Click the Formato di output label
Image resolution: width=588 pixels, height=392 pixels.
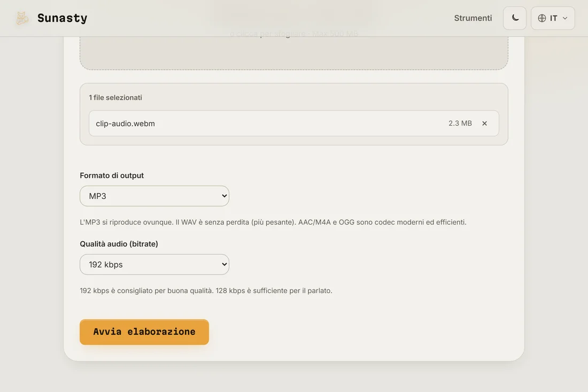coord(112,175)
